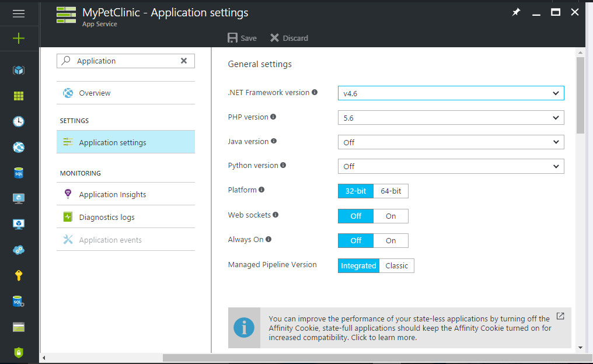Click info icon next to Platform

click(x=261, y=190)
